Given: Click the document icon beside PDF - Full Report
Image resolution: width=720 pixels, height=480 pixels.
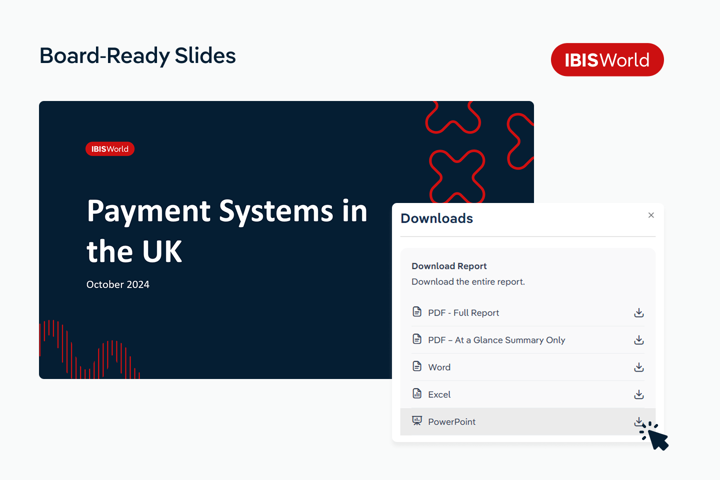Looking at the screenshot, I should click(417, 312).
